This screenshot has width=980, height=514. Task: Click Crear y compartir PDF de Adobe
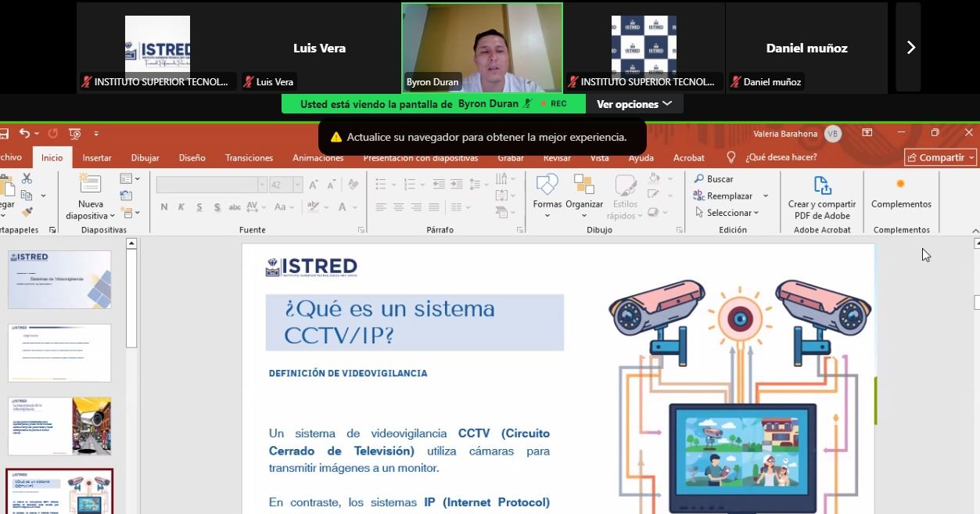tap(822, 197)
